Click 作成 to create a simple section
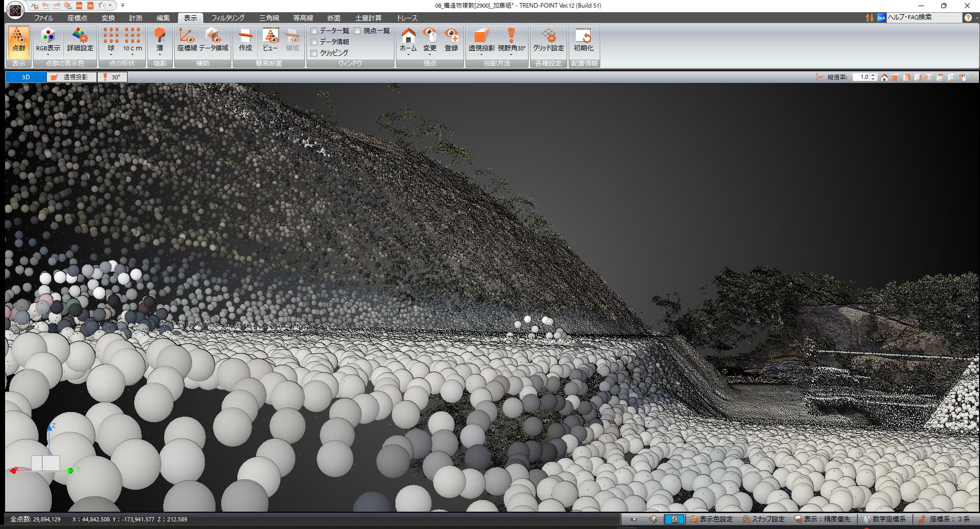This screenshot has width=980, height=529. pos(246,41)
